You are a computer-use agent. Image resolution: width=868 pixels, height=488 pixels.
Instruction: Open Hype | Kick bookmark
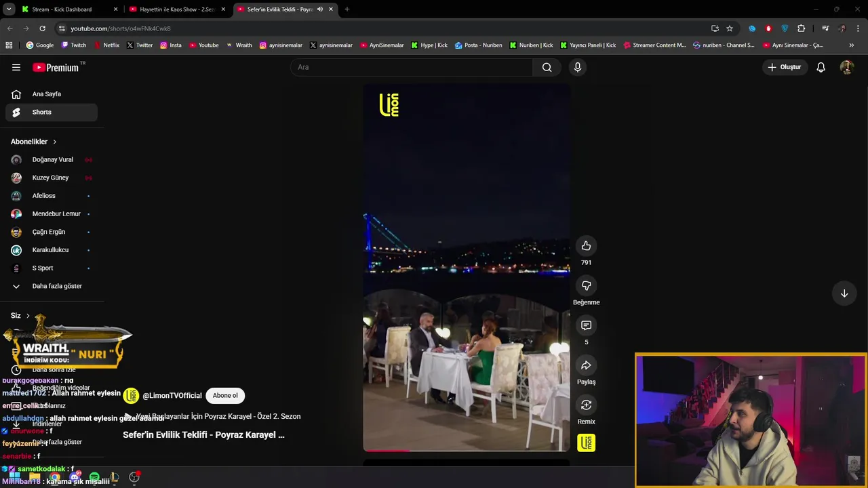[x=429, y=45]
